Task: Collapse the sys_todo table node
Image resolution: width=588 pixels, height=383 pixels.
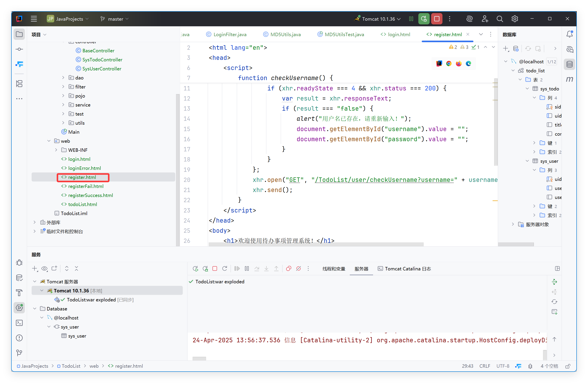Action: coord(527,88)
